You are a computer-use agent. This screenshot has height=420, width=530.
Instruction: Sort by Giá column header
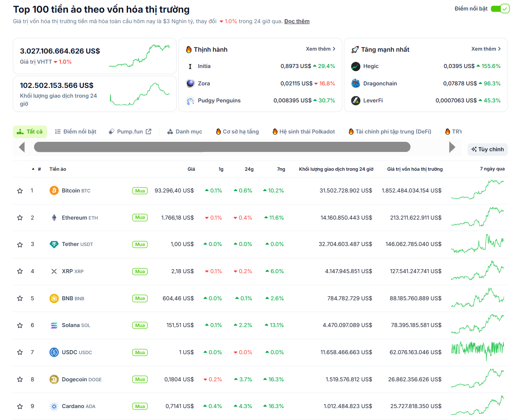(x=191, y=169)
